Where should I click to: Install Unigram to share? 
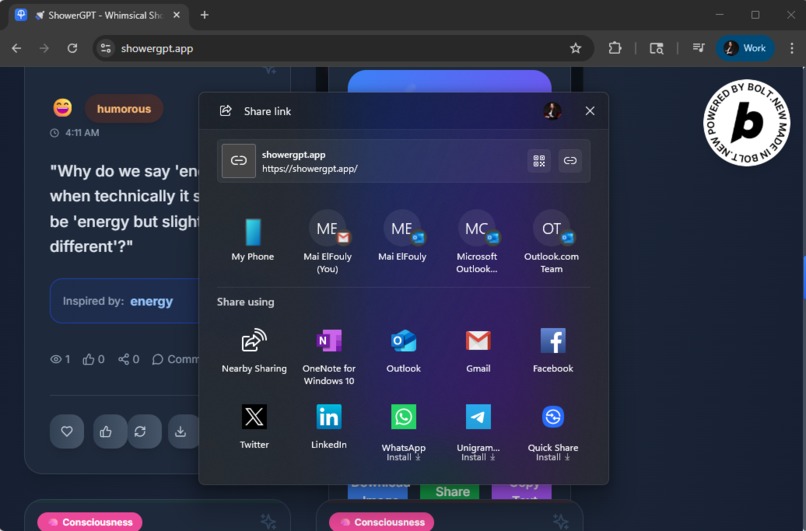pyautogui.click(x=478, y=432)
